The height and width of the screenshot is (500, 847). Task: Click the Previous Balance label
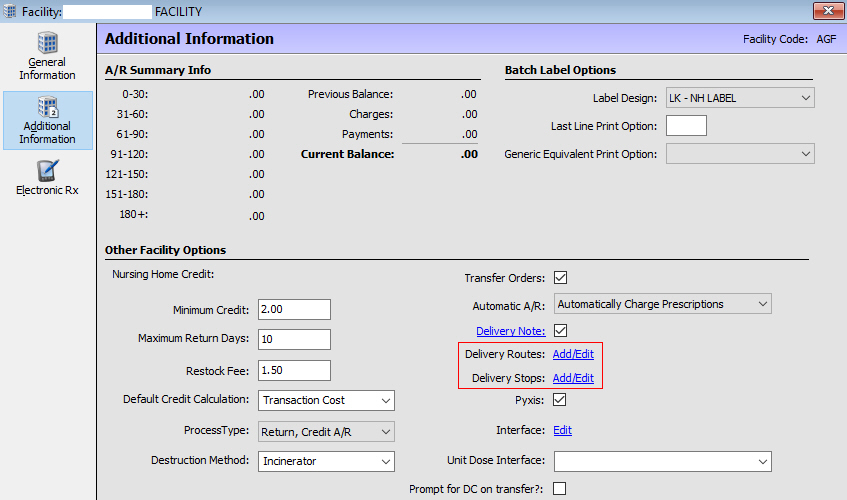click(x=351, y=94)
